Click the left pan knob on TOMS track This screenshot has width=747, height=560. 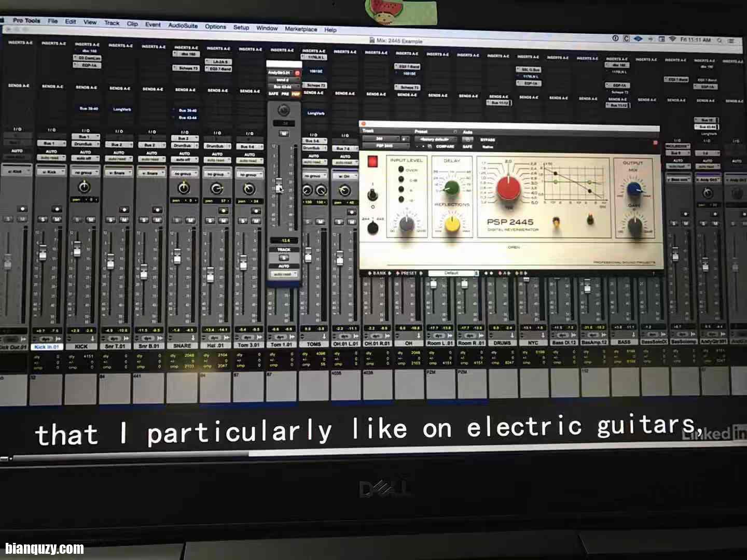308,190
